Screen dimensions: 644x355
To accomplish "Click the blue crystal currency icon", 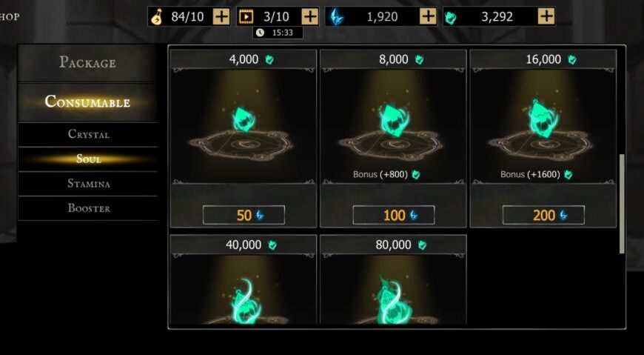I will (x=337, y=17).
